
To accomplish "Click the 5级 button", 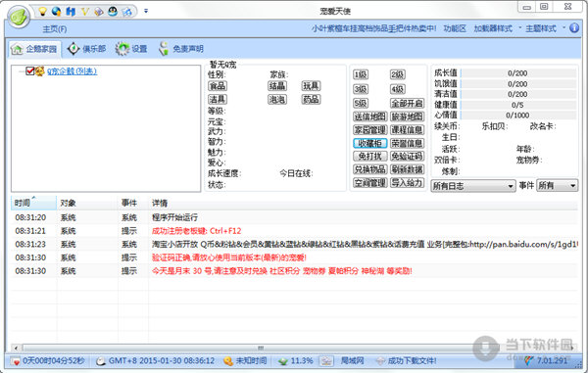I will coord(361,103).
